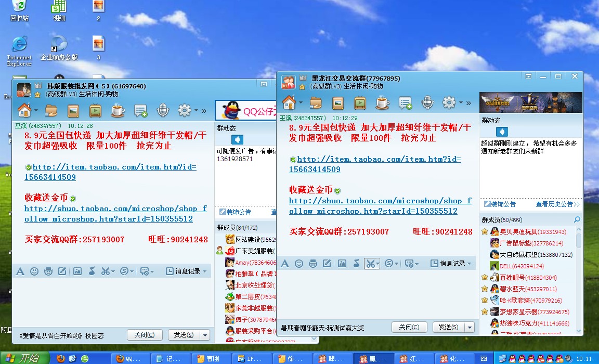Screen dimensions: 599x364
Task: Click coffee cup apps icon in 韩版服装批发网 window
Action: pos(118,111)
